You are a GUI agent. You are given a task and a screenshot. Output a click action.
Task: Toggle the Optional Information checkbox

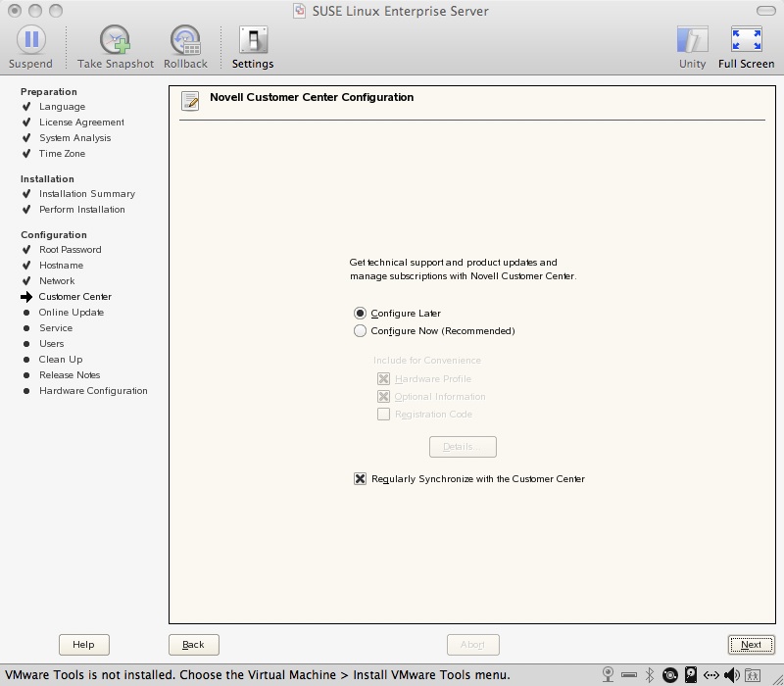point(383,397)
